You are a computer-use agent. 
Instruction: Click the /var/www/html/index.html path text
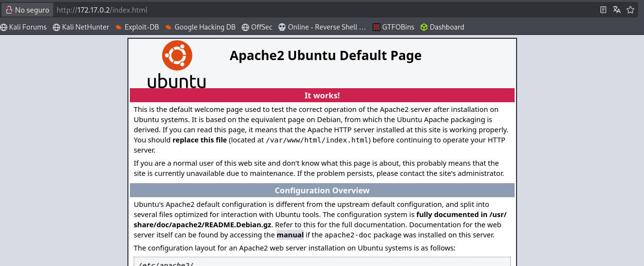(x=317, y=140)
